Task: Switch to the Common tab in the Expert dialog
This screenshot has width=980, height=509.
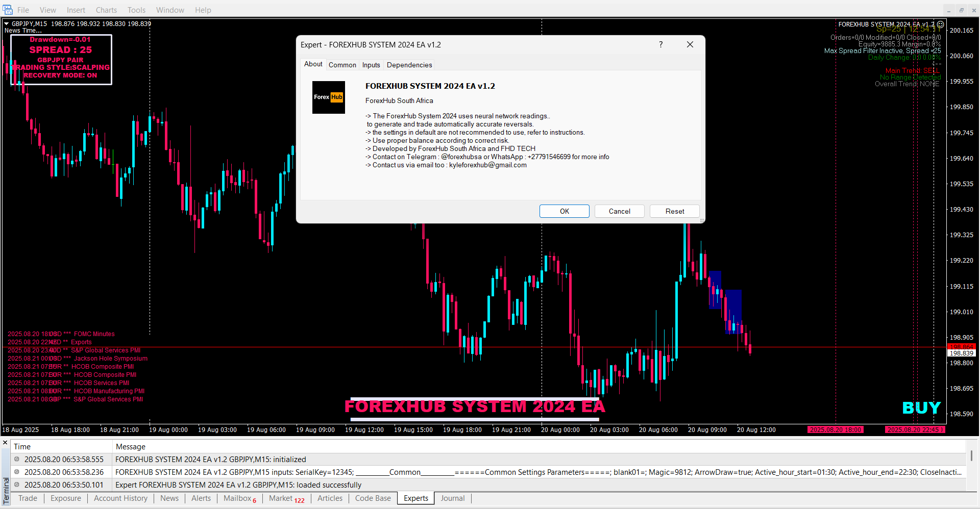Action: coord(342,65)
